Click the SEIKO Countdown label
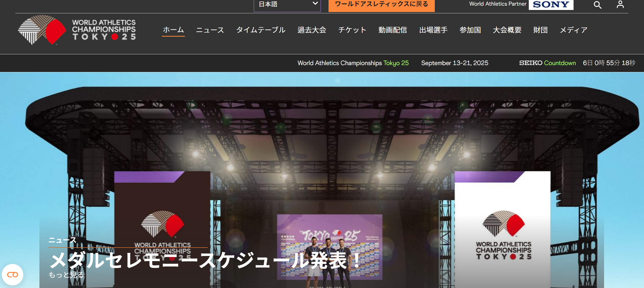The height and width of the screenshot is (288, 644). pos(547,63)
